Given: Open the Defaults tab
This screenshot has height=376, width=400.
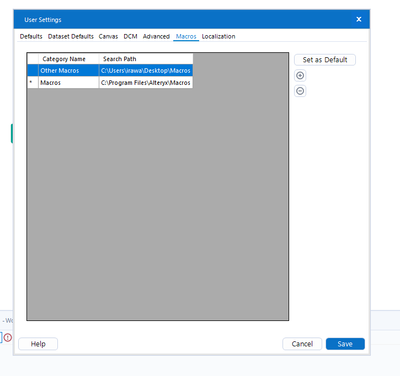Looking at the screenshot, I should 31,36.
